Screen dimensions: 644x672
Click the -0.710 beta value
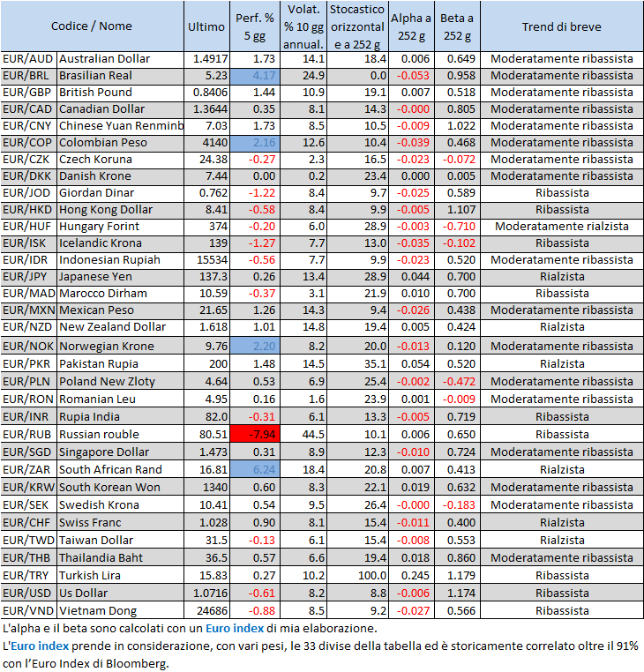[457, 227]
